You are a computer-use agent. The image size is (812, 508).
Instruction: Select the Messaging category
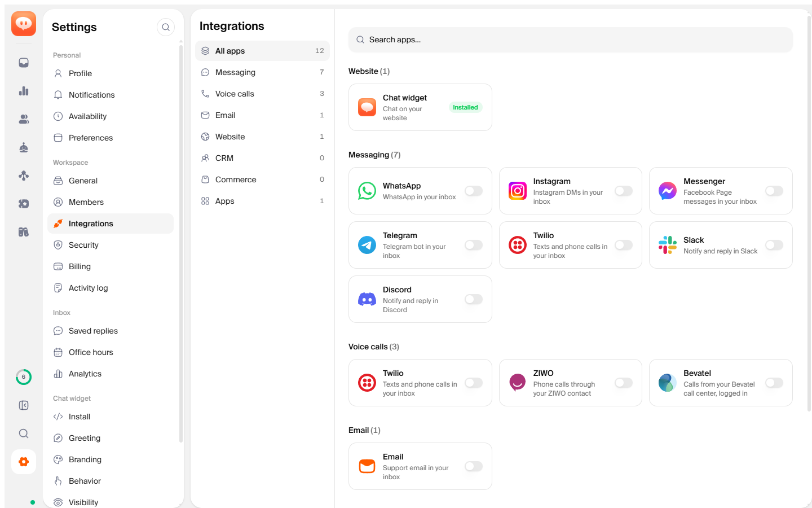point(262,72)
